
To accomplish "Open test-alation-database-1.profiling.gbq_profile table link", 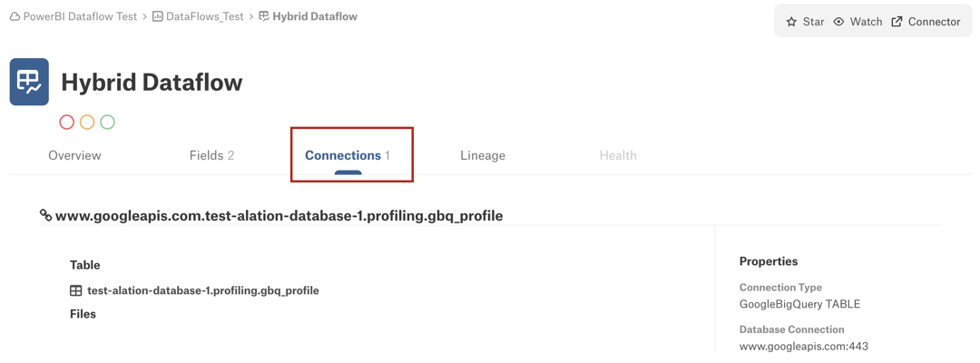I will click(203, 290).
